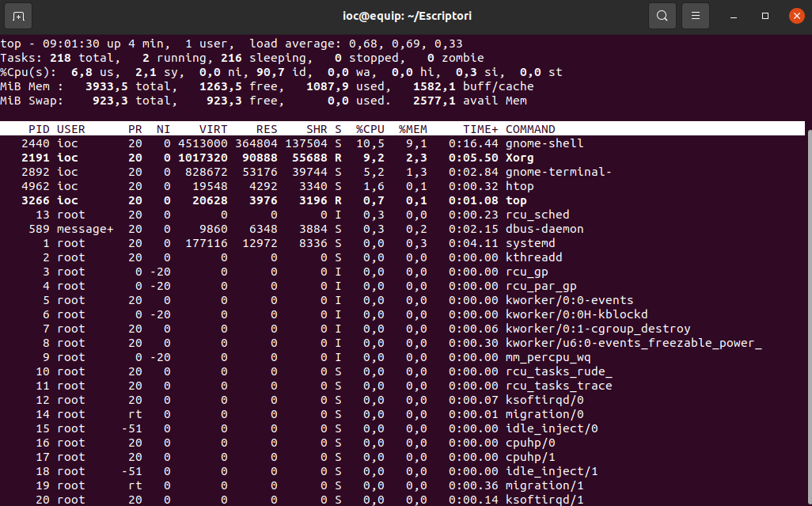This screenshot has height=506, width=812.
Task: Click the dbus-daemon process entry
Action: pyautogui.click(x=544, y=229)
